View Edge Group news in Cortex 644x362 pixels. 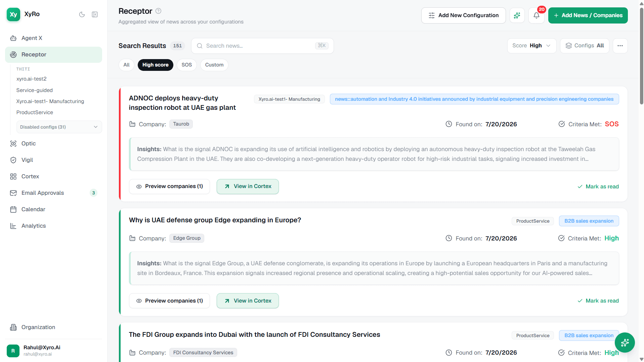(248, 301)
